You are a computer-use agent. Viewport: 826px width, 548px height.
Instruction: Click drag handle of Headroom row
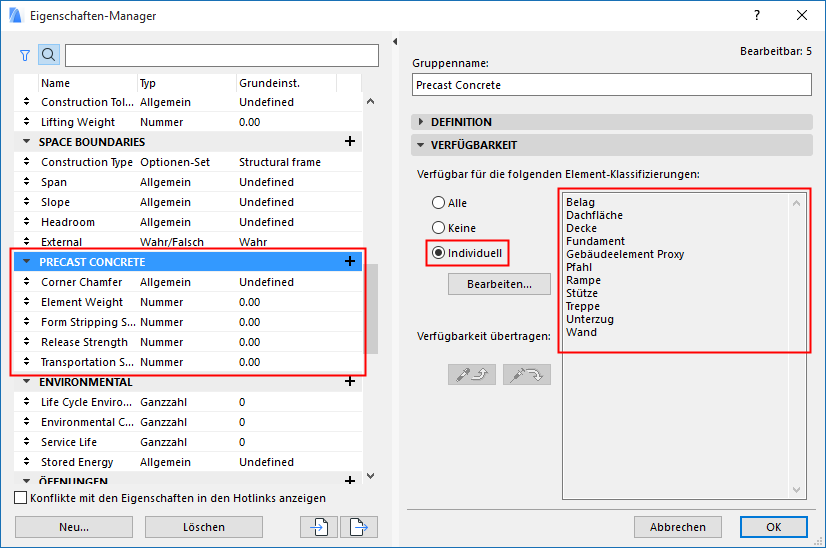click(x=26, y=221)
